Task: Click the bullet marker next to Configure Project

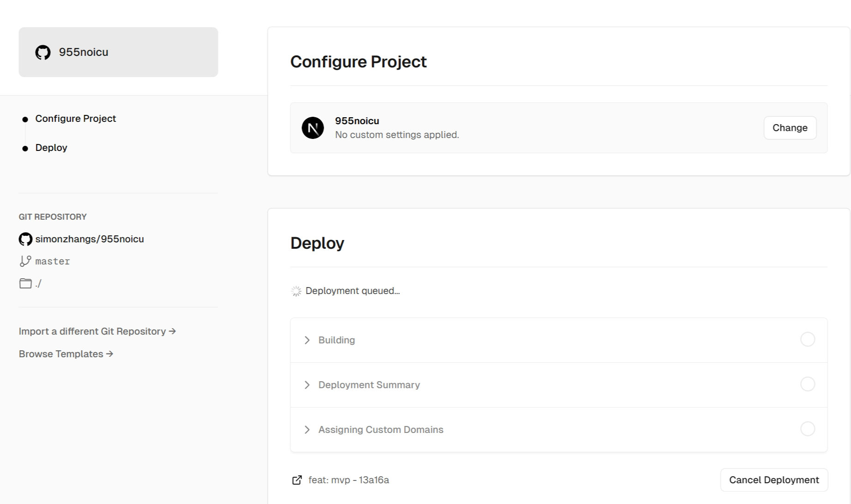Action: pyautogui.click(x=25, y=119)
